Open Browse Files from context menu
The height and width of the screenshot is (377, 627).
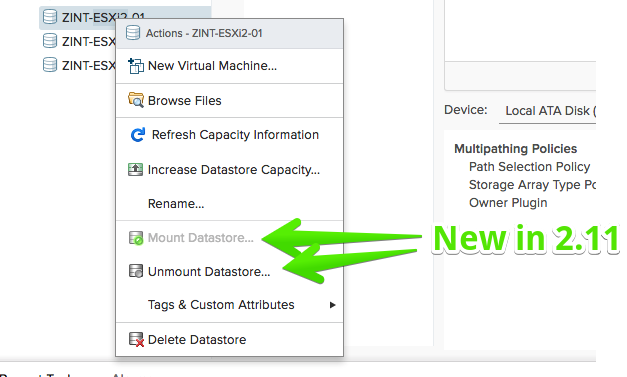230,101
